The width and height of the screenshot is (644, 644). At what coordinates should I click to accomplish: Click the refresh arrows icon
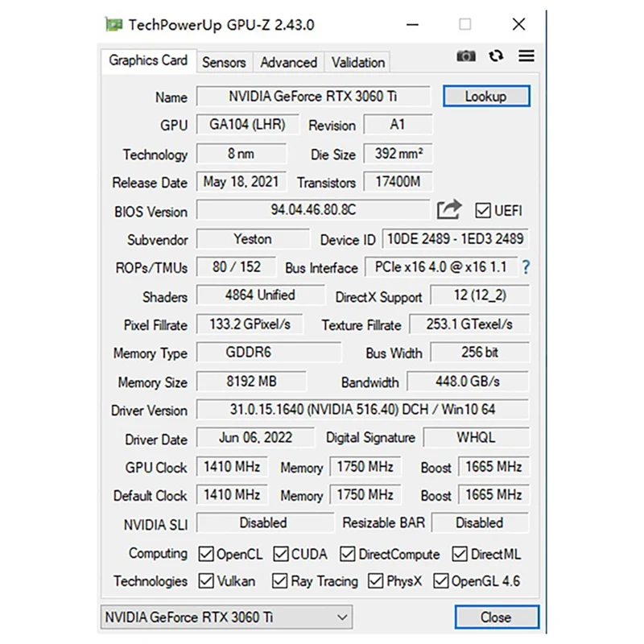click(496, 56)
